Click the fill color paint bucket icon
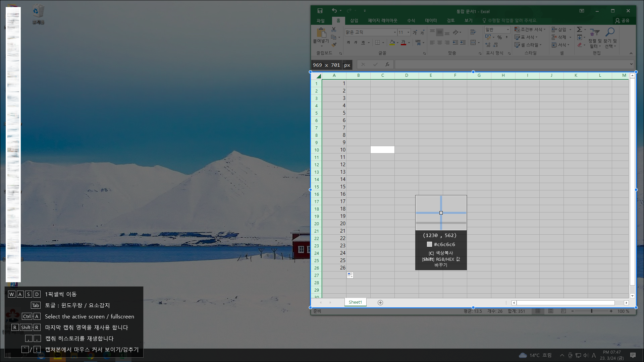Image resolution: width=644 pixels, height=362 pixels. [x=392, y=43]
